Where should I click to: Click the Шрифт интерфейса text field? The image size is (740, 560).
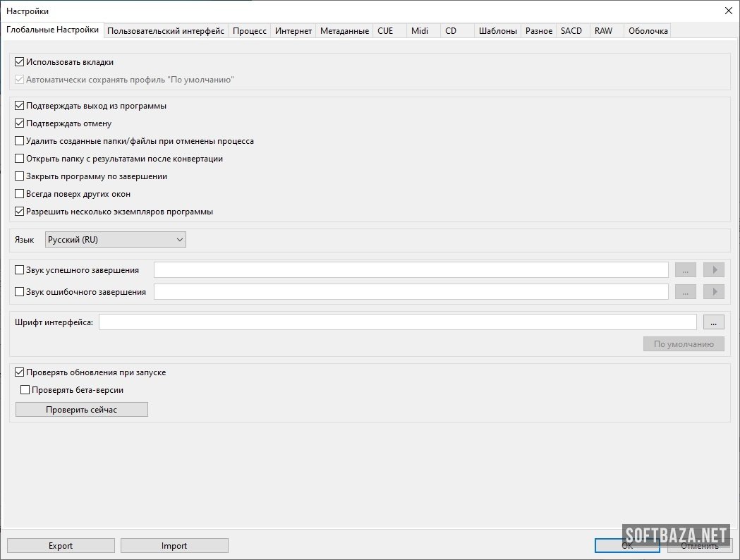[398, 322]
